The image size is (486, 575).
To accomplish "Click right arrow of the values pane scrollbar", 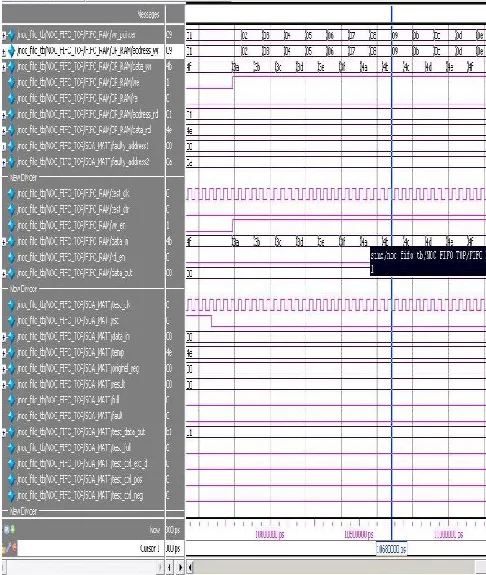I will [180, 567].
